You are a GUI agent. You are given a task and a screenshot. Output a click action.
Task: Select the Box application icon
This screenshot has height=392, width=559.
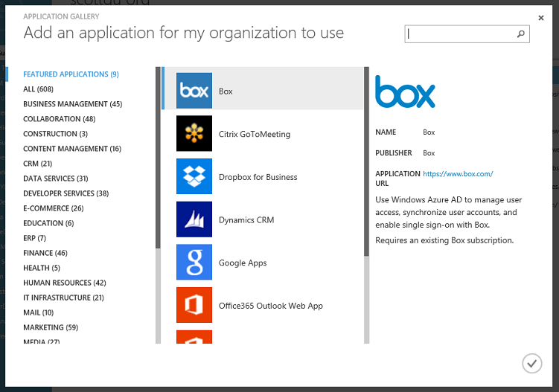(194, 91)
